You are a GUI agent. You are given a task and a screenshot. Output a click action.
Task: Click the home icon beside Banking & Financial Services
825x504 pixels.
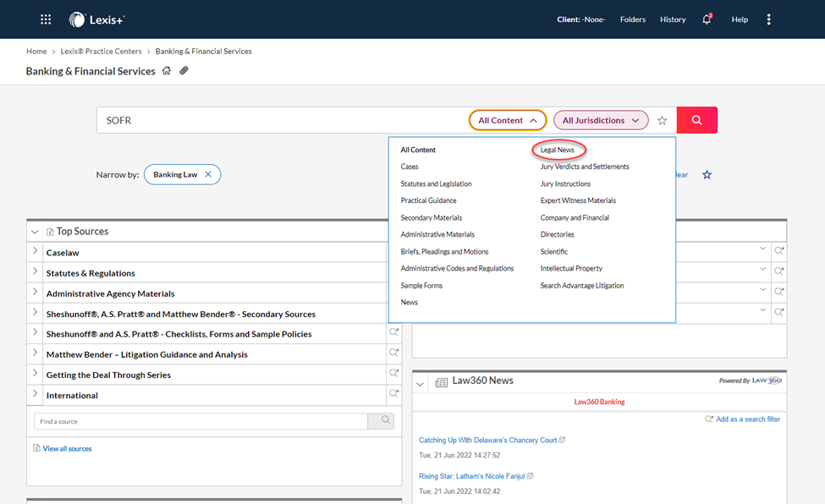point(166,70)
